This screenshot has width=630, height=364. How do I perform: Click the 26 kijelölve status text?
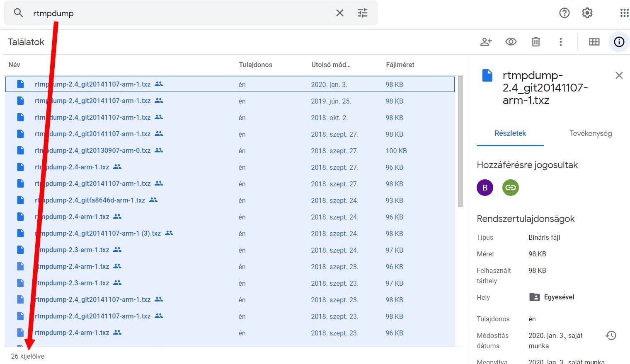pyautogui.click(x=28, y=356)
